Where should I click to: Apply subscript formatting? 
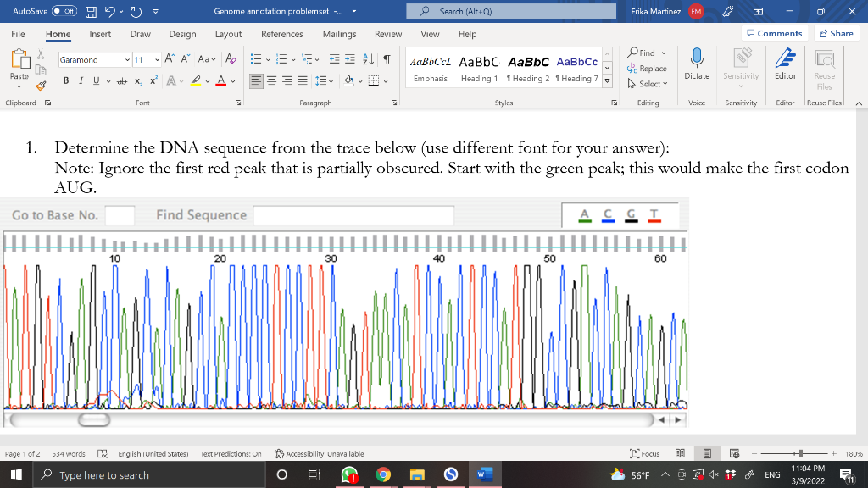click(138, 81)
